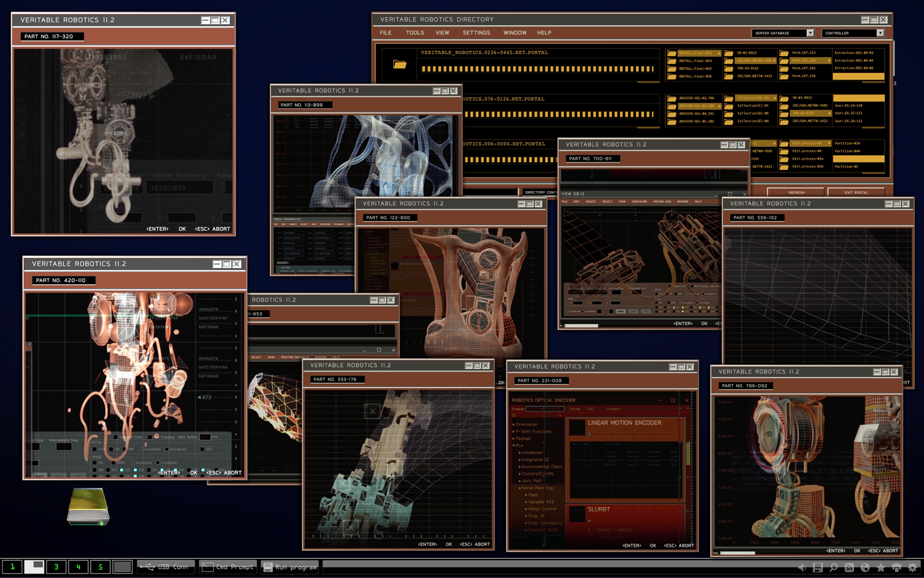Image resolution: width=924 pixels, height=578 pixels.
Task: Click the star favorites tray icon
Action: pyautogui.click(x=881, y=567)
